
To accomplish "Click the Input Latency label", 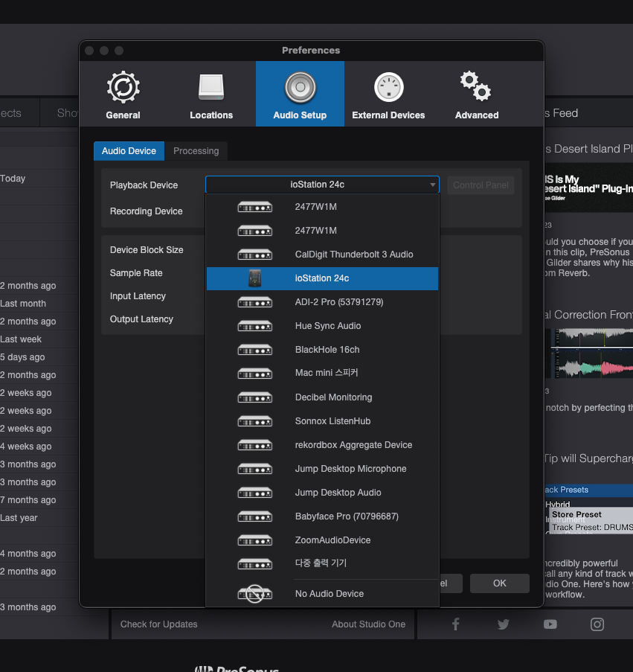I will (x=138, y=297).
